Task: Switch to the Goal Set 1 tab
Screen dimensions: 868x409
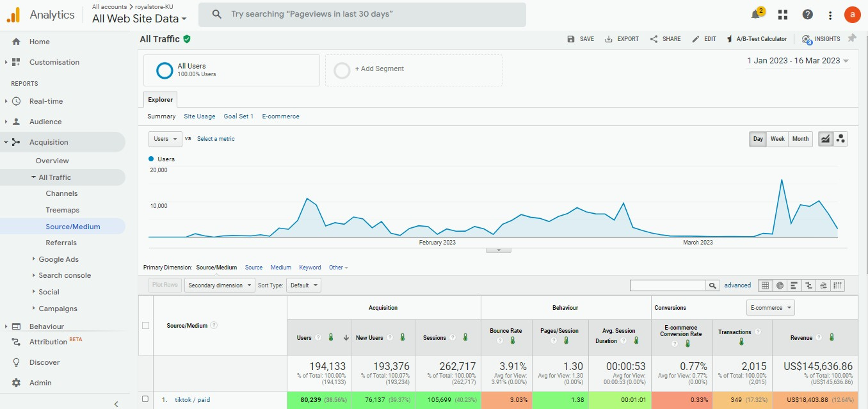Action: click(239, 116)
